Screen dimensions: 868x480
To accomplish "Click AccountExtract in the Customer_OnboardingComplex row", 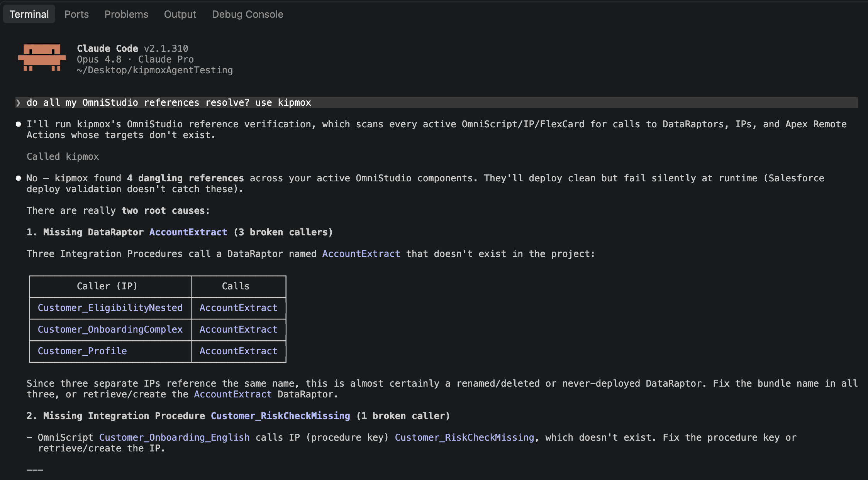I will (x=238, y=330).
